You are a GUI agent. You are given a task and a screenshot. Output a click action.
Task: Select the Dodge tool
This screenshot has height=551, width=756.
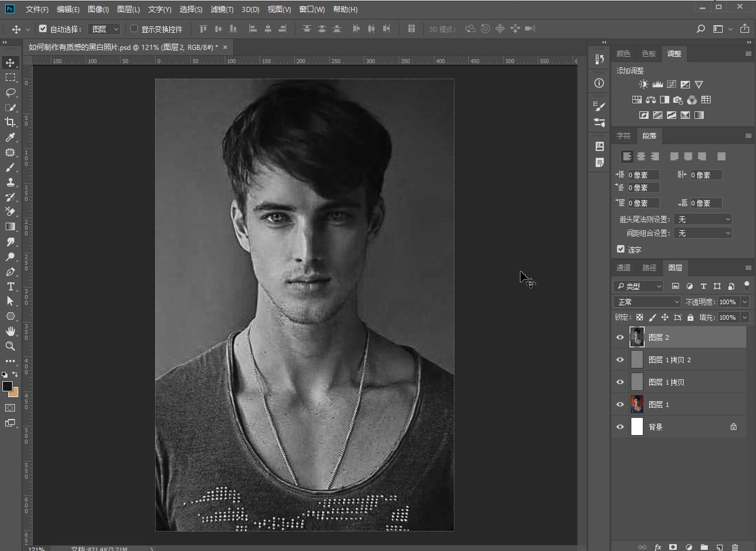[x=10, y=257]
